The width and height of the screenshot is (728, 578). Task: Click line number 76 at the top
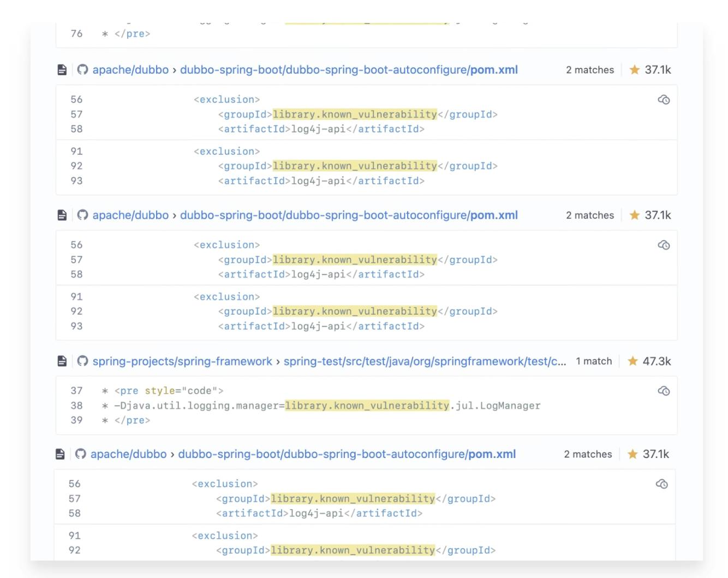76,34
